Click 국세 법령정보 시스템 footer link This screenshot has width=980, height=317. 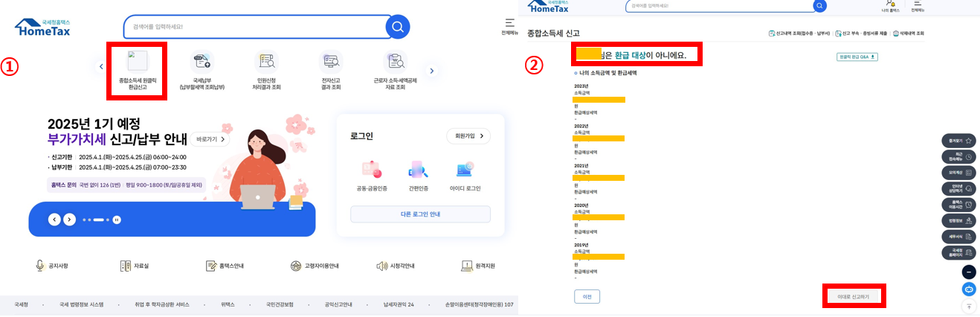pos(82,304)
